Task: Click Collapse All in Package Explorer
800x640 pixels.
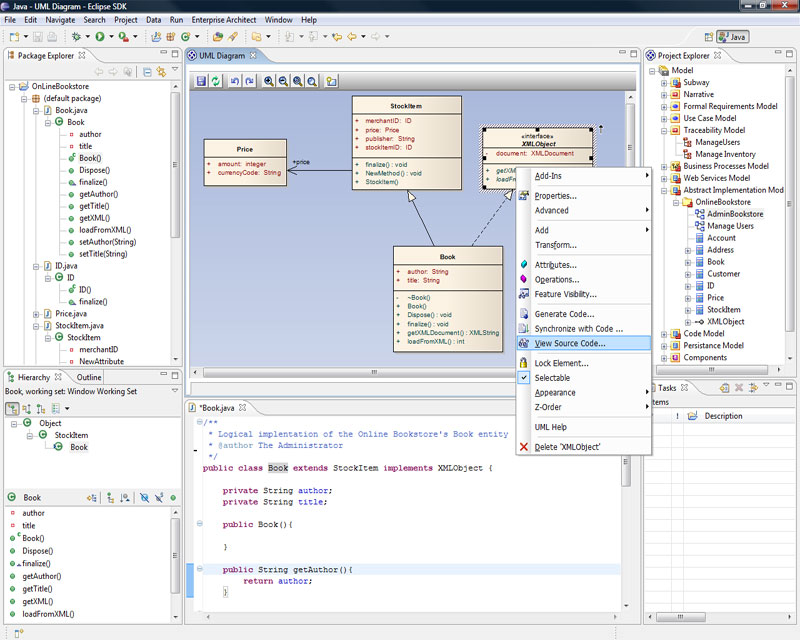Action: pyautogui.click(x=147, y=72)
